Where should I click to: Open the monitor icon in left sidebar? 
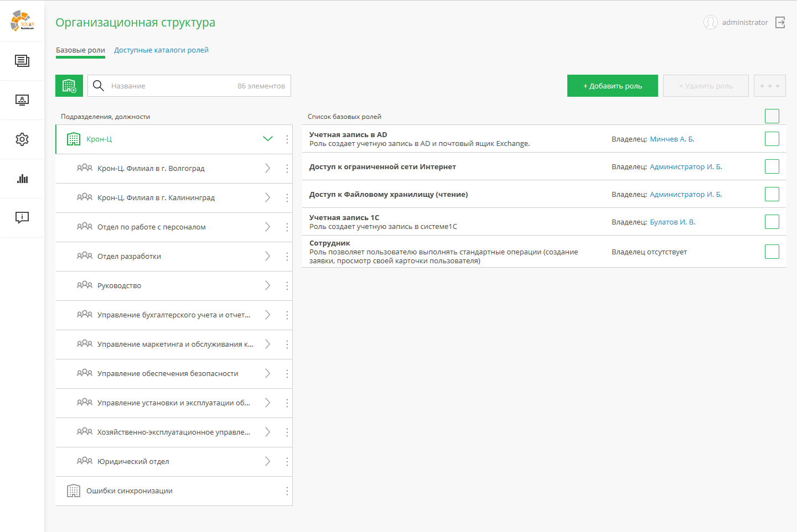point(22,100)
